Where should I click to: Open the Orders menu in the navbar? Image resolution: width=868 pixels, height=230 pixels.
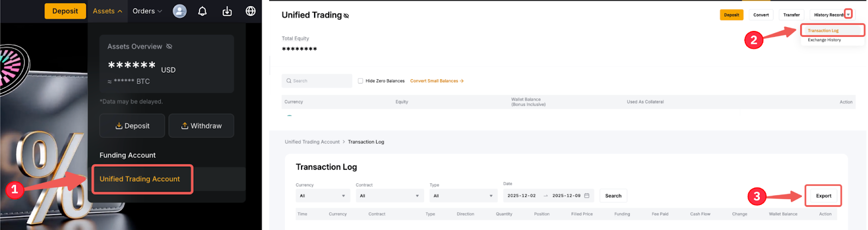point(147,11)
